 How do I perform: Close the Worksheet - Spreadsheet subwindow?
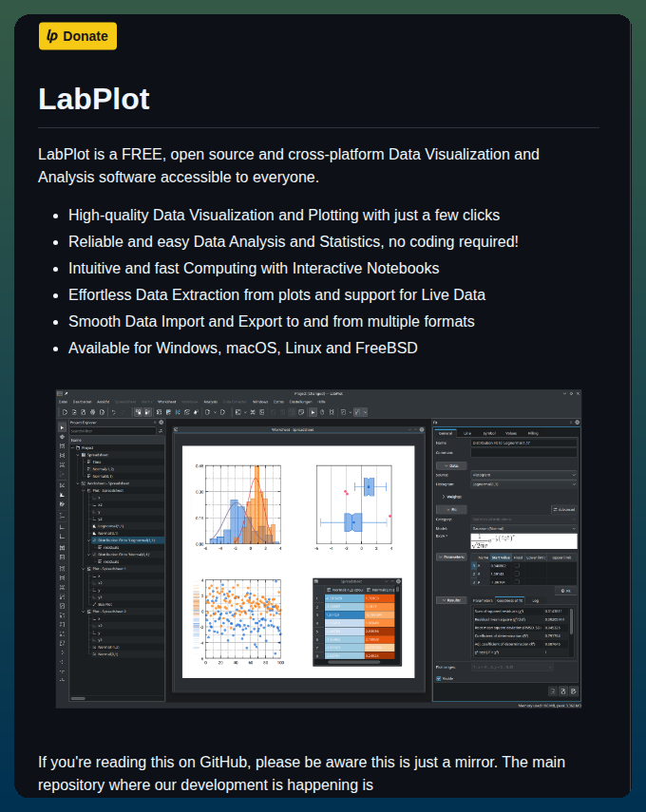point(422,429)
